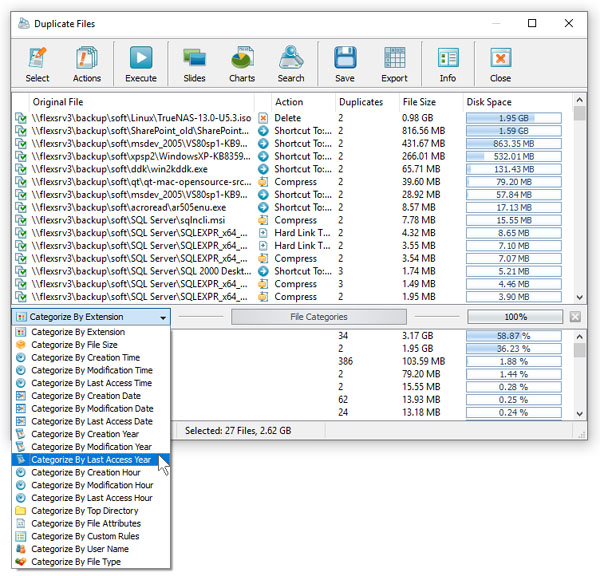This screenshot has width=600, height=576.
Task: Choose Categorize By Creation Hour
Action: (91, 472)
